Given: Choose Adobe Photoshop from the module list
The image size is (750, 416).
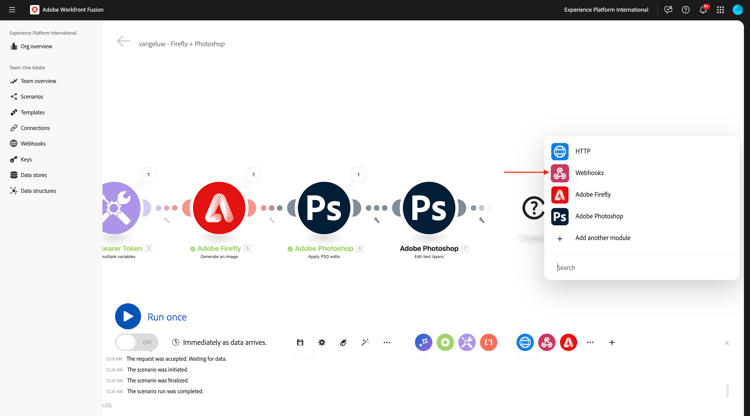Looking at the screenshot, I should click(x=641, y=216).
